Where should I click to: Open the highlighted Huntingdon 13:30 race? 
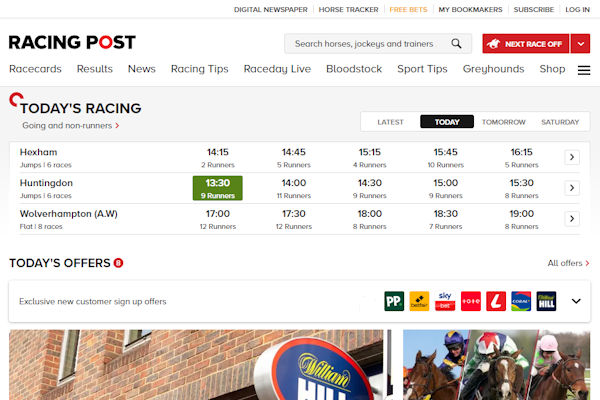click(x=218, y=188)
